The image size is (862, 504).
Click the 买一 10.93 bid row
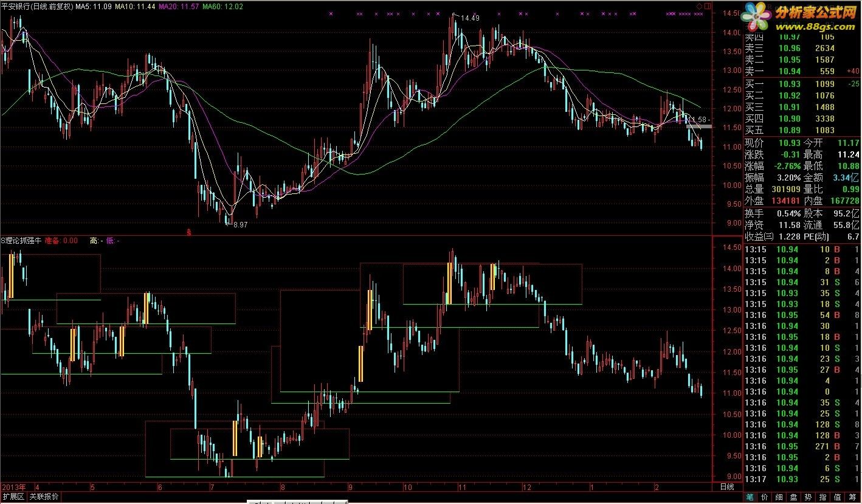802,84
